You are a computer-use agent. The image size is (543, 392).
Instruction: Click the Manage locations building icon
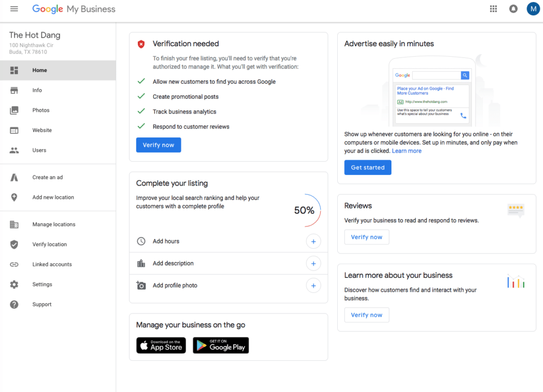[x=14, y=224]
